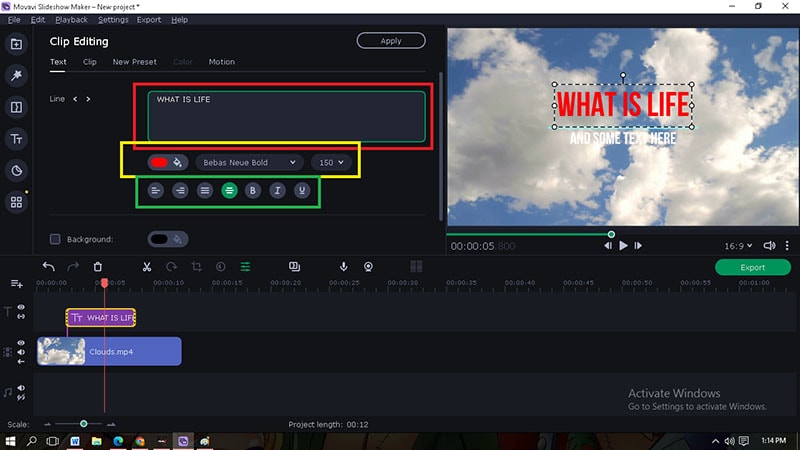Click the Apply button
This screenshot has height=450, width=800.
coord(391,41)
